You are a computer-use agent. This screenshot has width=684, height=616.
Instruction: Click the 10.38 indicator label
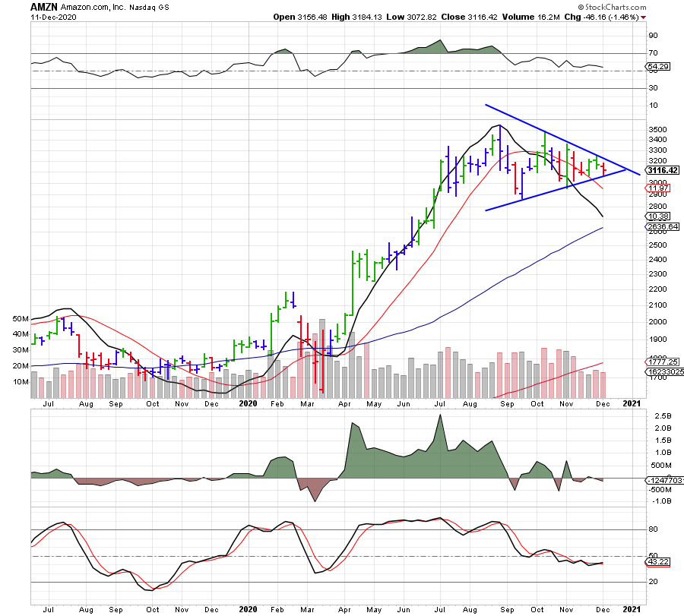657,216
